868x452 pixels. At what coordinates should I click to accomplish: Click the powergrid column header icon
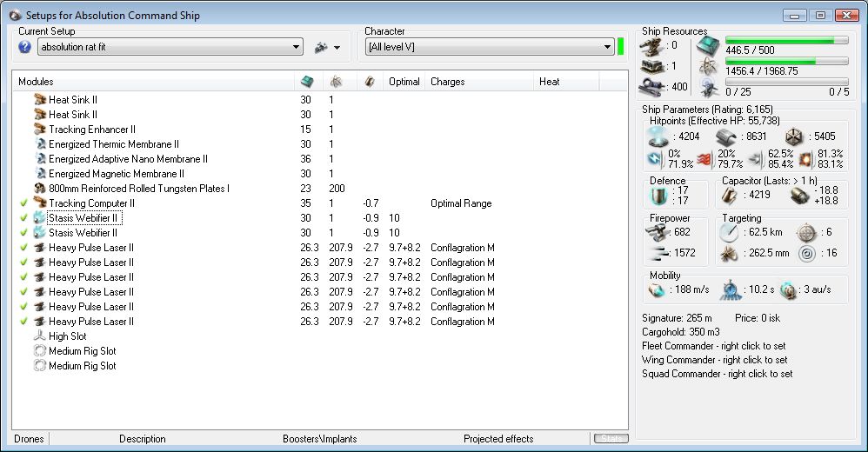(336, 82)
